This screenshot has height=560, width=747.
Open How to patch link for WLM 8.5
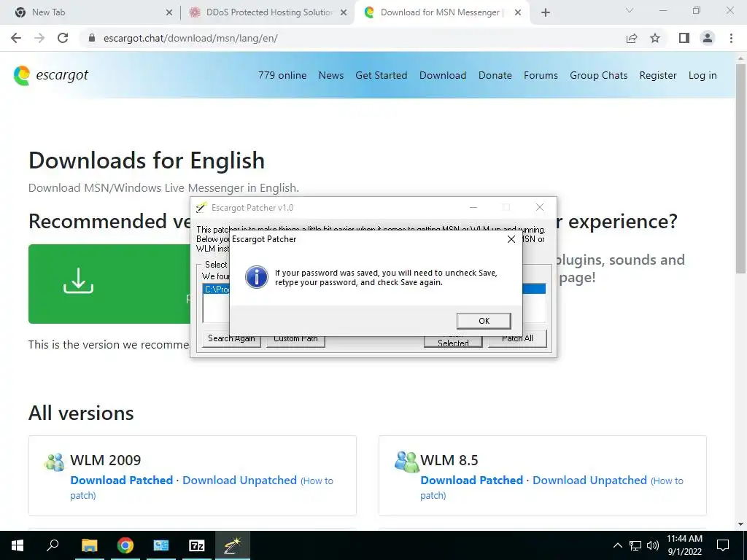coord(667,481)
